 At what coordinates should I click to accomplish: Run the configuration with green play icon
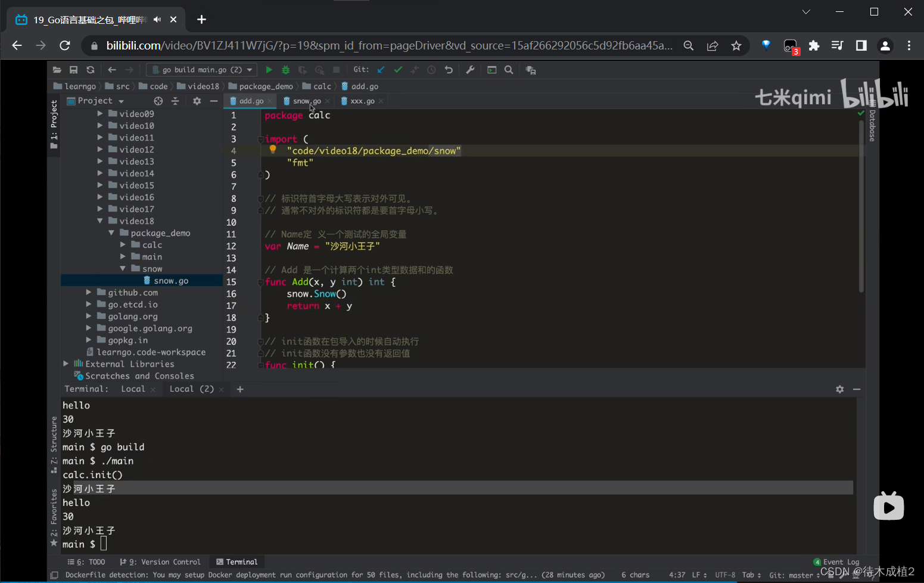269,70
